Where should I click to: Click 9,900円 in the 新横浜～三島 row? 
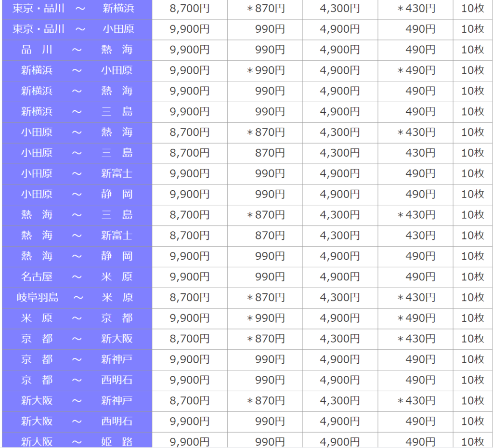tap(189, 112)
